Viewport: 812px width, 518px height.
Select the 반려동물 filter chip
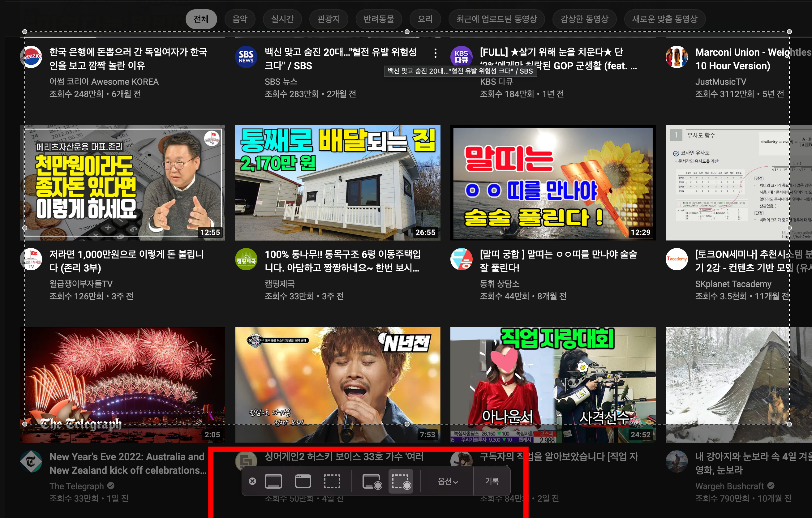[x=379, y=19]
